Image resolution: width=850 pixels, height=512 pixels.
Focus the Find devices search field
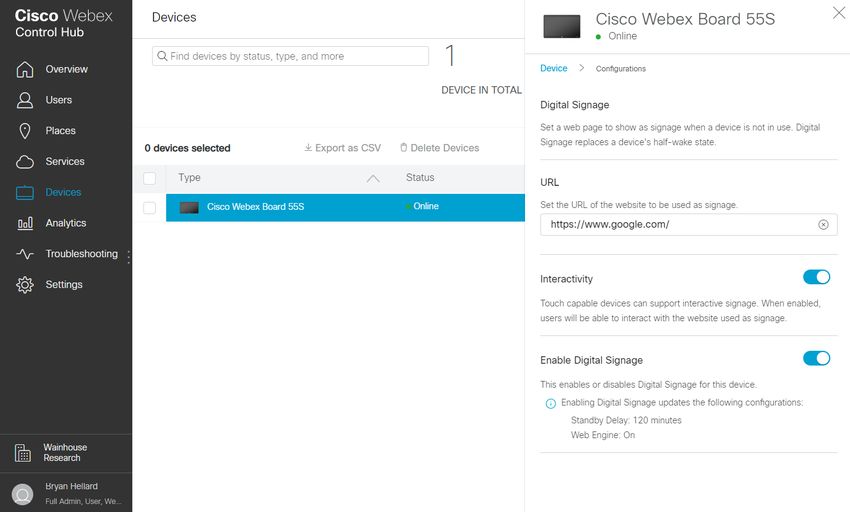(291, 56)
